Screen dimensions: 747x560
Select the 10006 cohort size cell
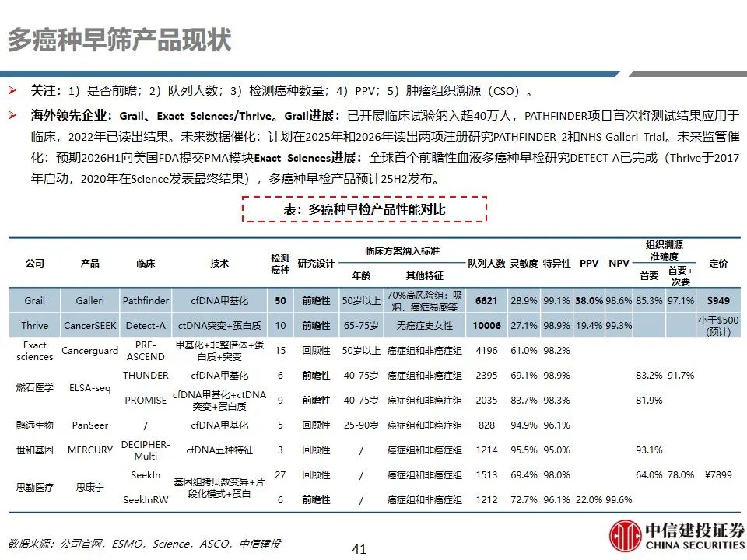pos(486,326)
